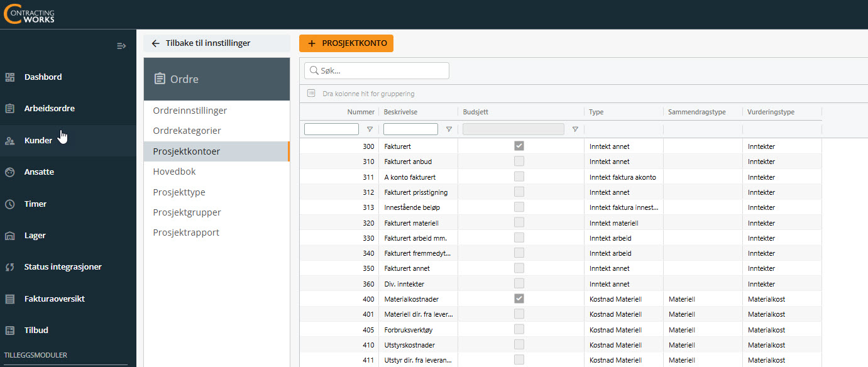Check Budsjett checkbox for Fakturert anbud
868x367 pixels.
click(x=519, y=162)
